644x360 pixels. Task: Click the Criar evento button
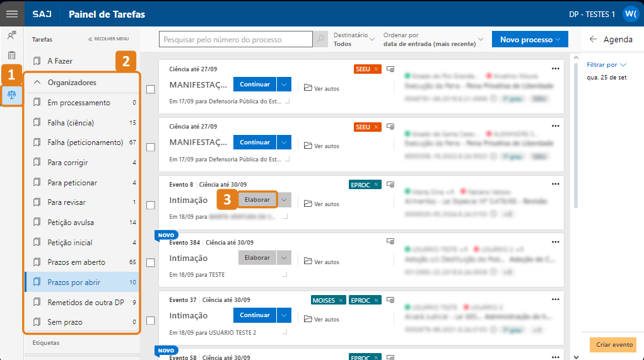pyautogui.click(x=614, y=345)
